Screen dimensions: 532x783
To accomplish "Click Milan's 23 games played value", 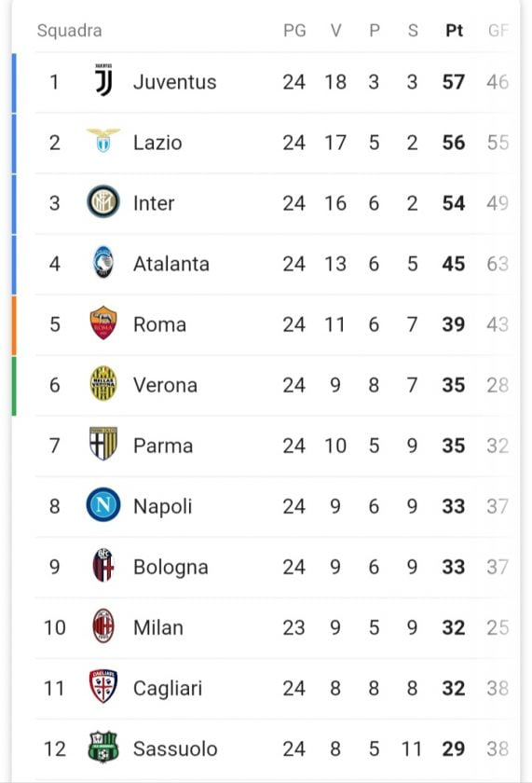I will (293, 627).
